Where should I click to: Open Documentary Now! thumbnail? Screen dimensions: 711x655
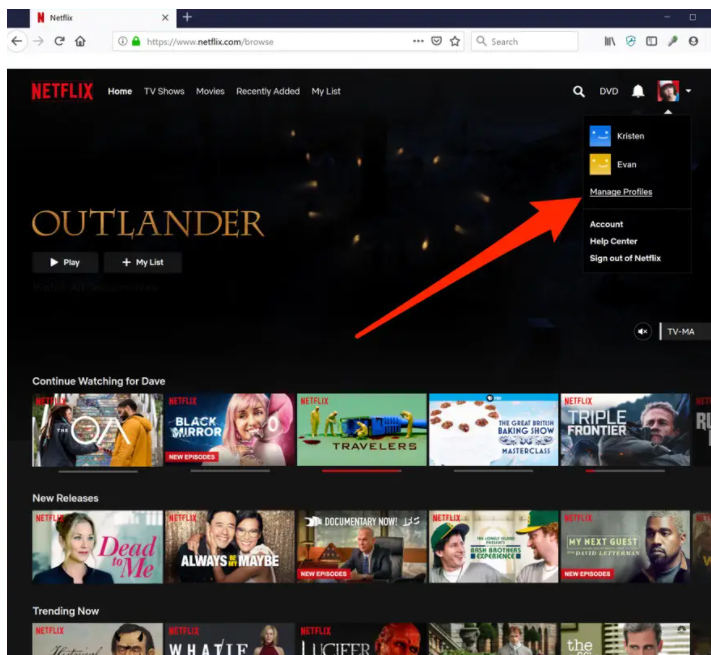(x=361, y=547)
